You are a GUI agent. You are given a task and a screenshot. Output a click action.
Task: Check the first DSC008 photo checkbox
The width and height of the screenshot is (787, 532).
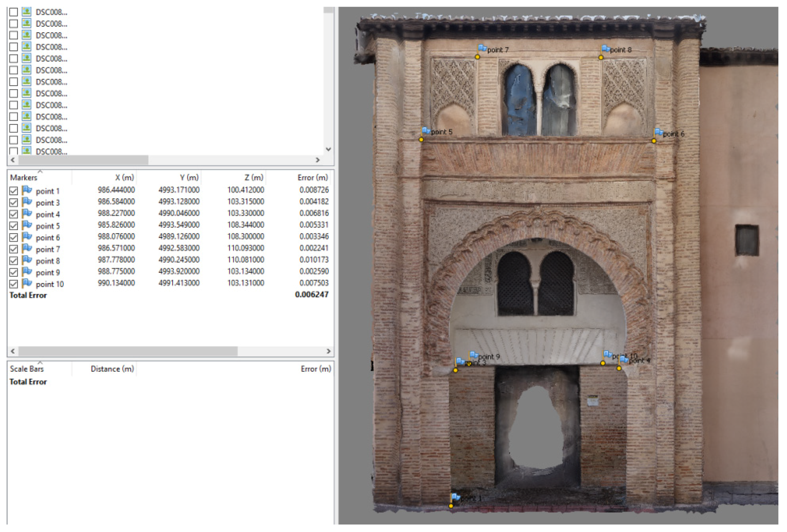[14, 12]
